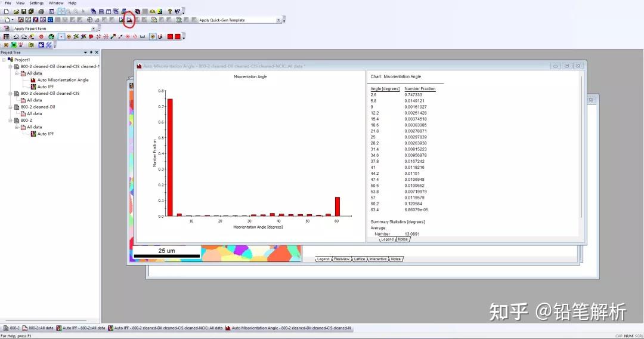Screen dimensions: 644x339
Task: Click the Help question mark icon
Action: click(x=169, y=11)
